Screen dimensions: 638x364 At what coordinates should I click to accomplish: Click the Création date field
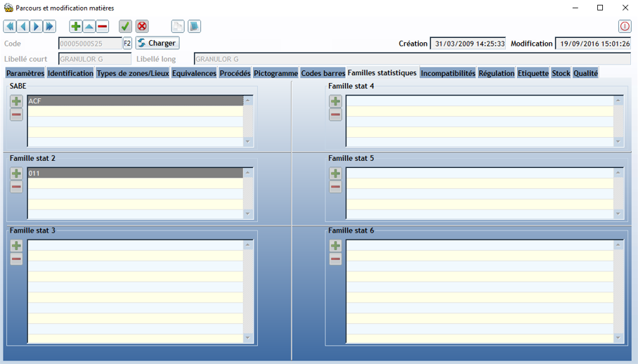pos(468,44)
